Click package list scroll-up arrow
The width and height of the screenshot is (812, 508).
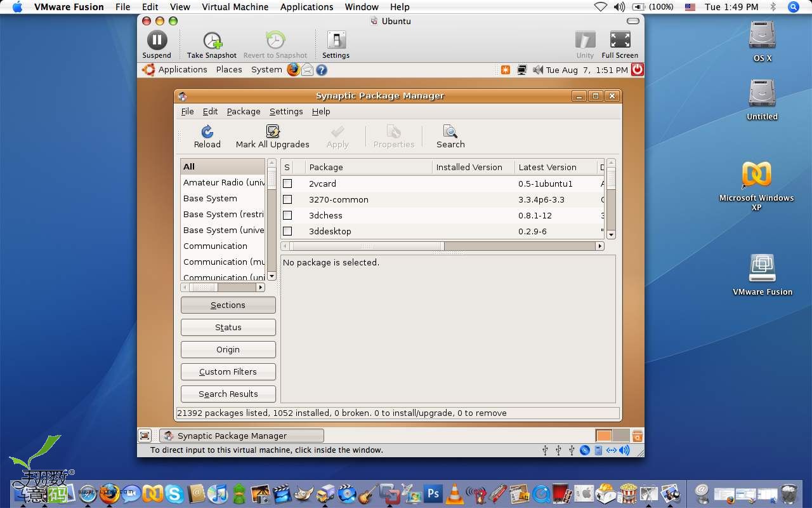612,163
